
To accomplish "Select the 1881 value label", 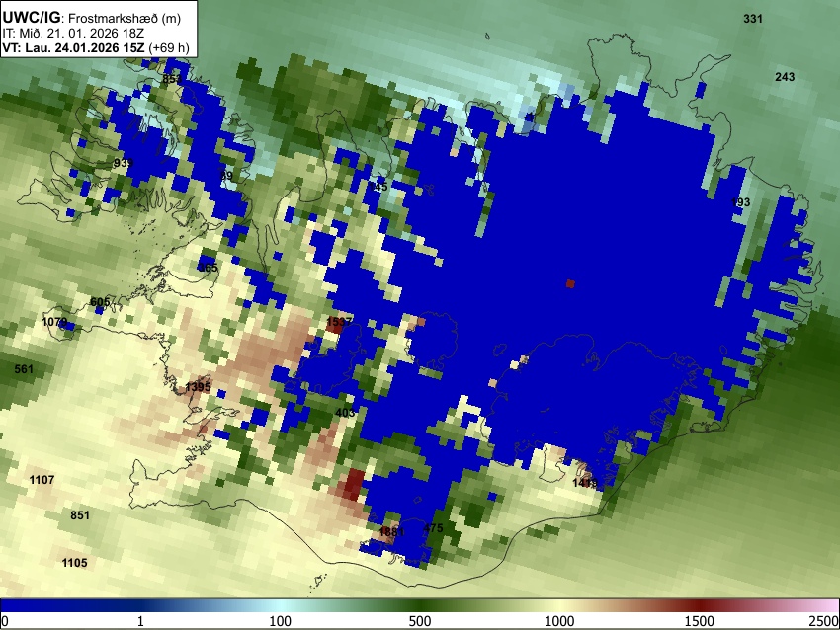I will tap(391, 532).
